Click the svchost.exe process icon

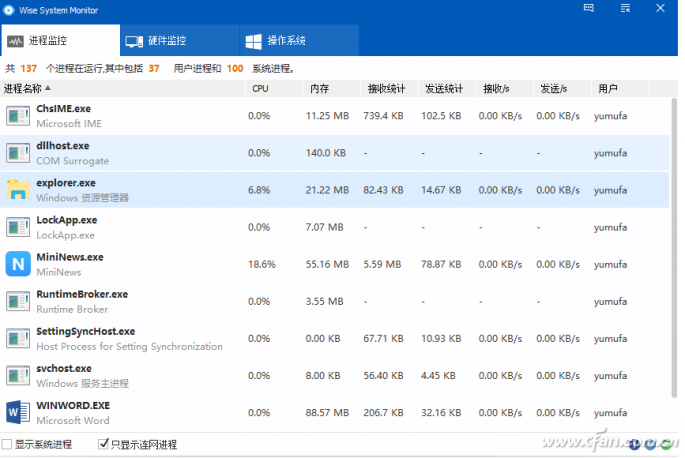(x=18, y=376)
